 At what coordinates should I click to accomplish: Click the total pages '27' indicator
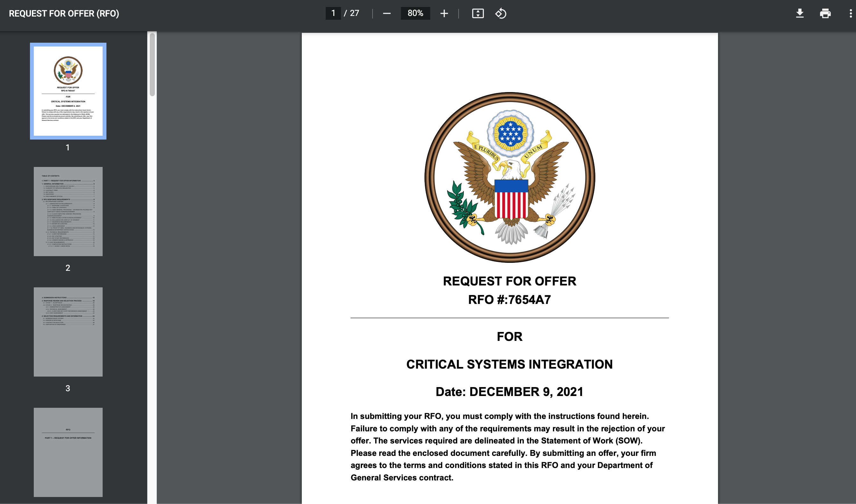[x=354, y=13]
